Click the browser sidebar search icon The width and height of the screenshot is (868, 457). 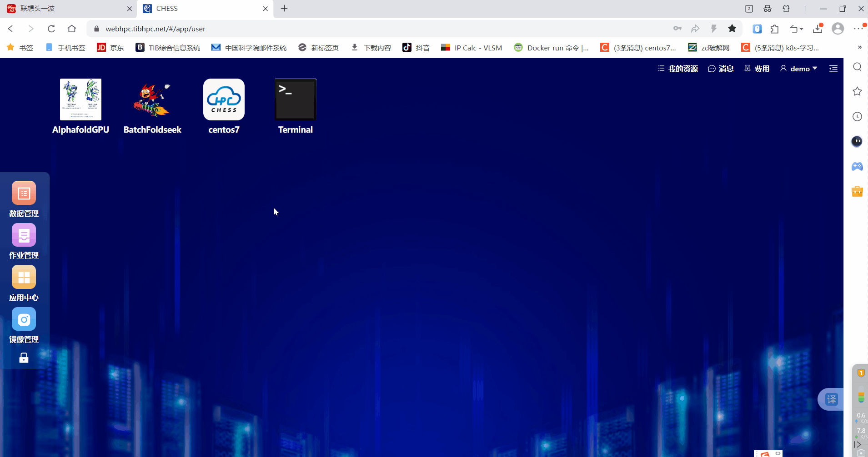pyautogui.click(x=857, y=67)
